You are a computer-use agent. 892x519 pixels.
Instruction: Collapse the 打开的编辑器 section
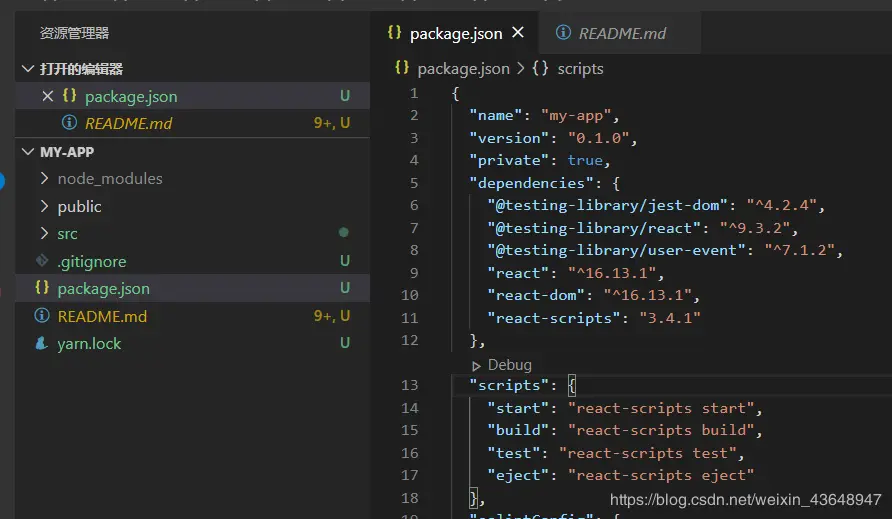[27, 69]
